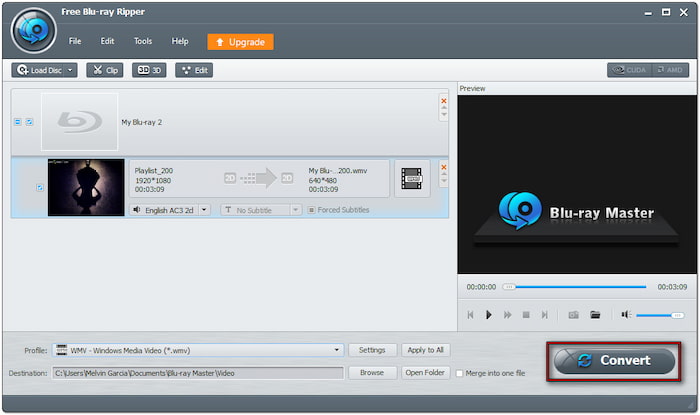Open the Tools menu
This screenshot has width=700, height=415.
[143, 41]
